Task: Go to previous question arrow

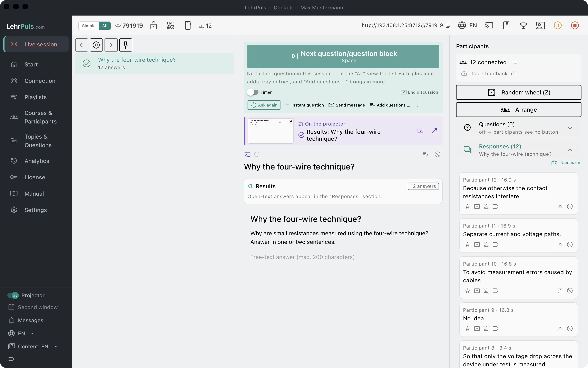Action: click(x=82, y=45)
